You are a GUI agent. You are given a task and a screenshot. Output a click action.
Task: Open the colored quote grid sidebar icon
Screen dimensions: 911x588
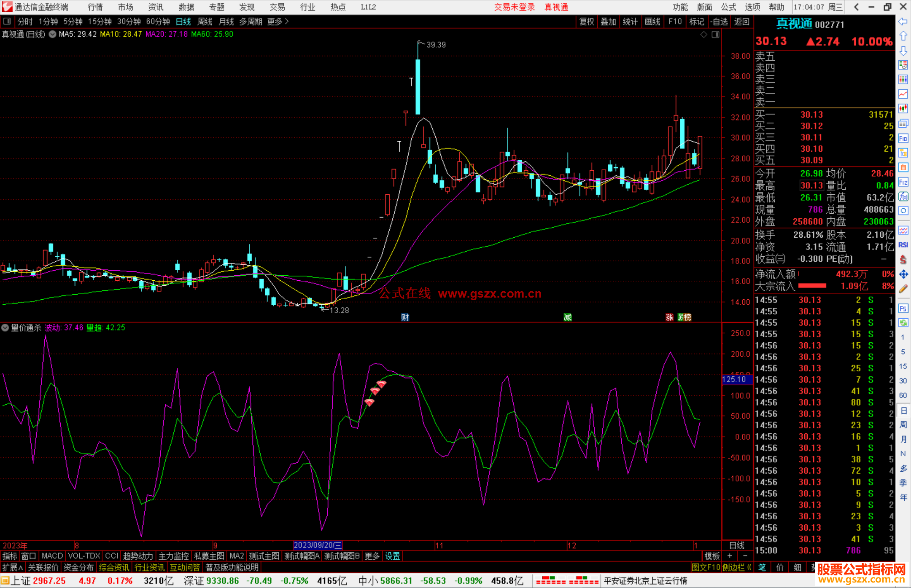click(x=903, y=80)
